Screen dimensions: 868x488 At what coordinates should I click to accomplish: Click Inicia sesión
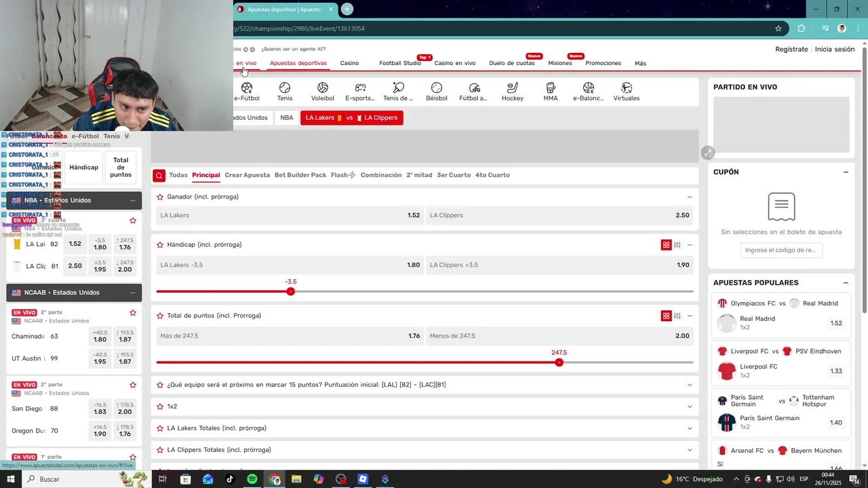835,49
